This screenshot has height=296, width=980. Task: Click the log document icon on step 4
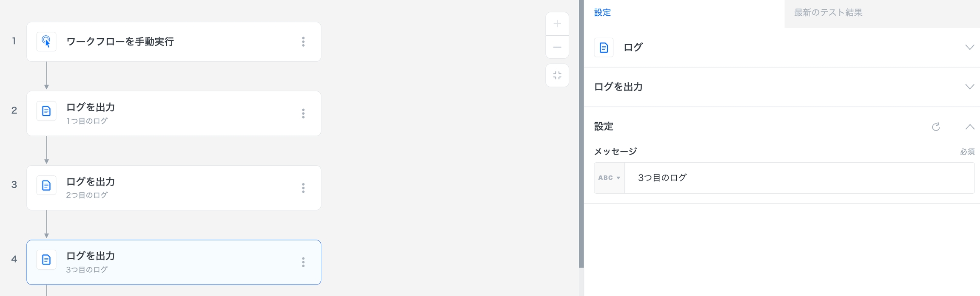46,260
